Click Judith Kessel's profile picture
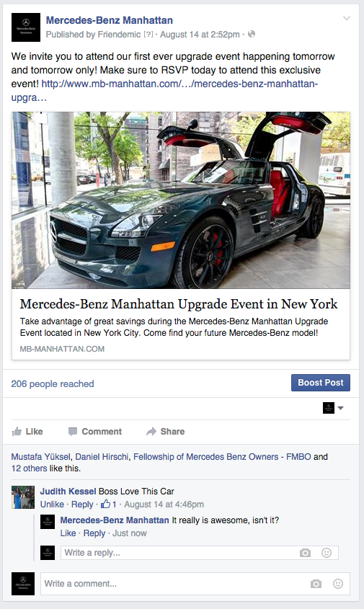This screenshot has width=364, height=609. coord(23,497)
